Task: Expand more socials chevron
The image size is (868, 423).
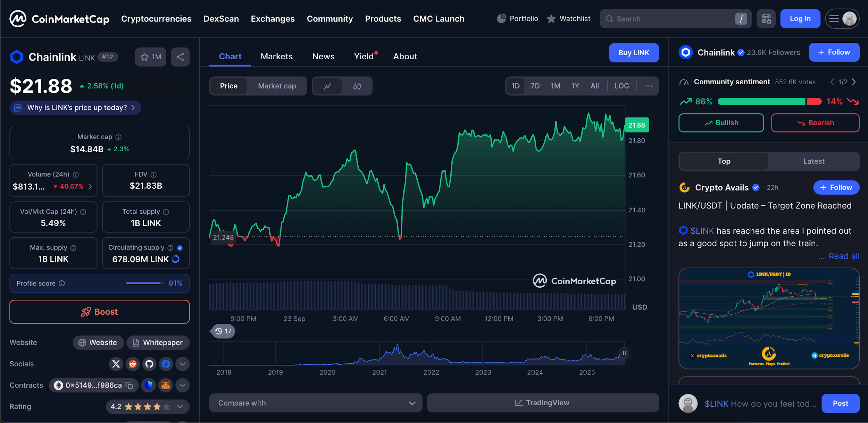Action: 182,364
